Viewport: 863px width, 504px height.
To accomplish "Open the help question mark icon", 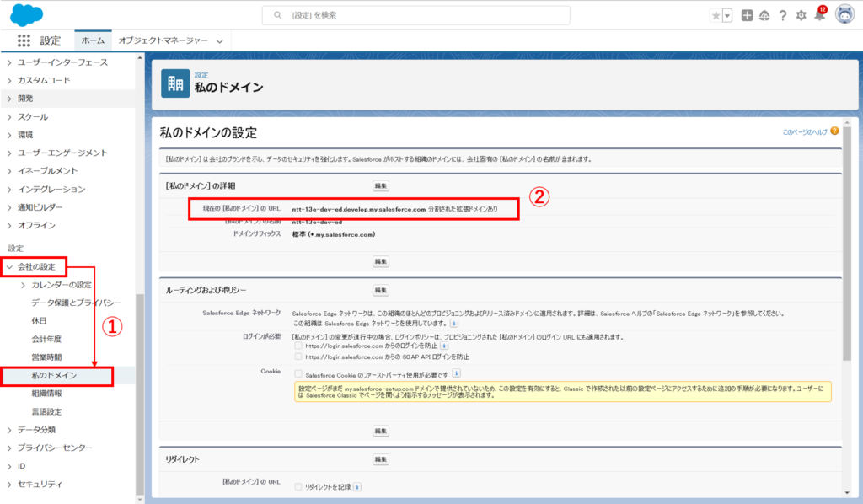I will 783,15.
